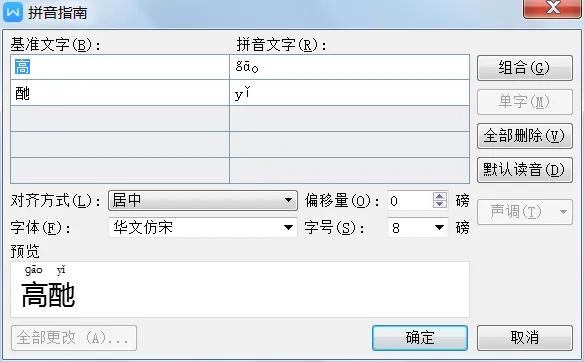Click the 预览 preview showing 高酬
This screenshot has width=584, height=362.
240,289
